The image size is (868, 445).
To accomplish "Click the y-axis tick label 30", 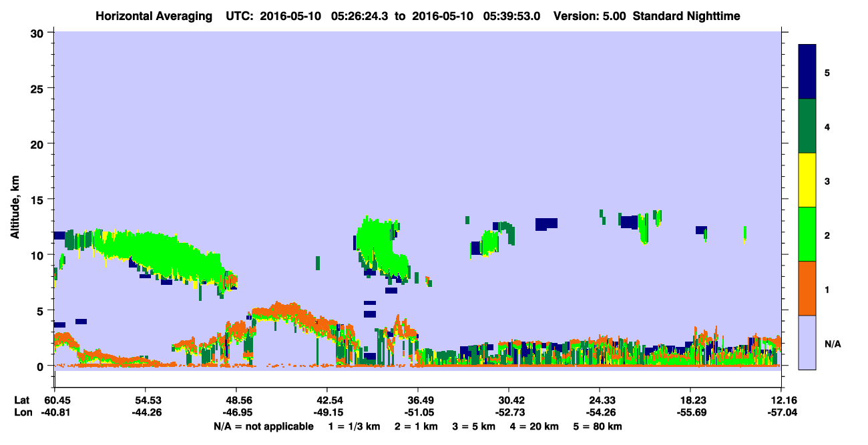I will 39,33.
